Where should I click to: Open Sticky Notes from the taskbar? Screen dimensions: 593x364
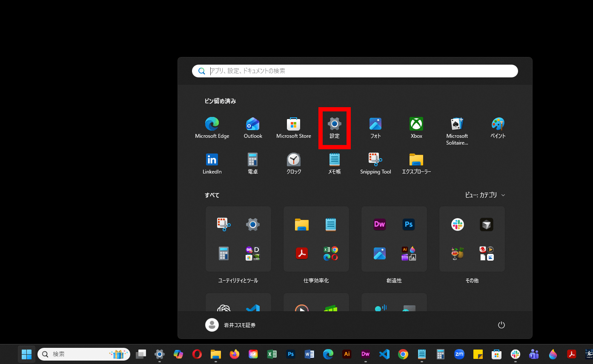click(478, 354)
